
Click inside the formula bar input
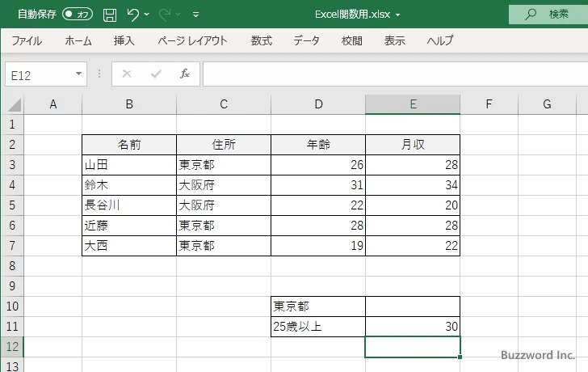pos(395,74)
